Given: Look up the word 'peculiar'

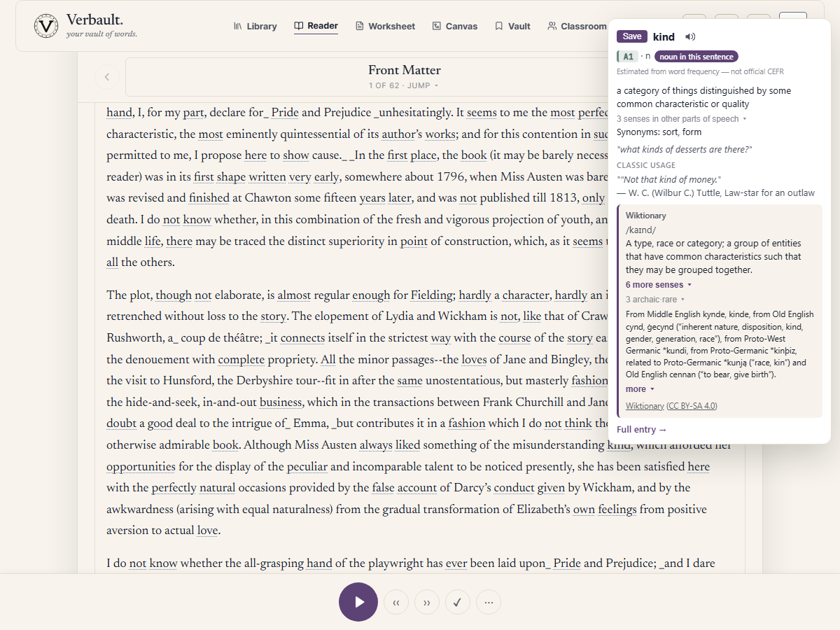Looking at the screenshot, I should tap(307, 466).
